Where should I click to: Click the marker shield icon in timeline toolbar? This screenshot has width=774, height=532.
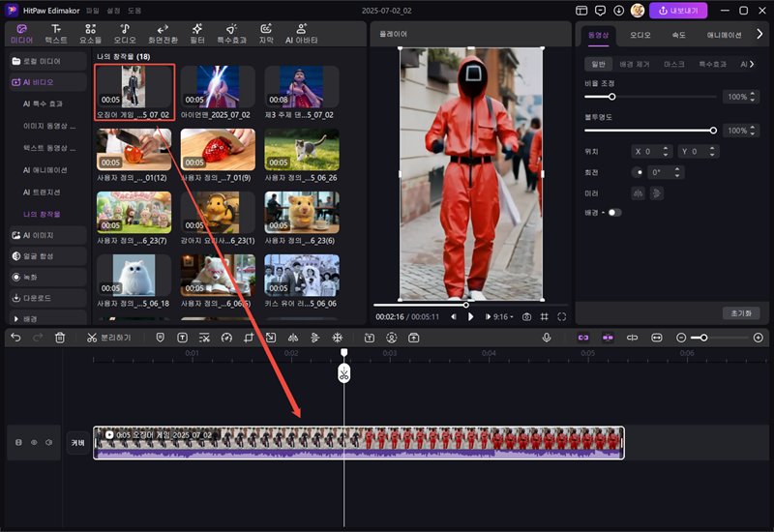point(160,338)
